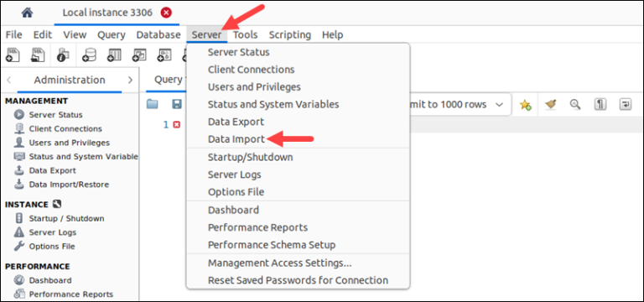Select the Administration sidebar tab
Screen dimensions: 644x302
point(70,81)
